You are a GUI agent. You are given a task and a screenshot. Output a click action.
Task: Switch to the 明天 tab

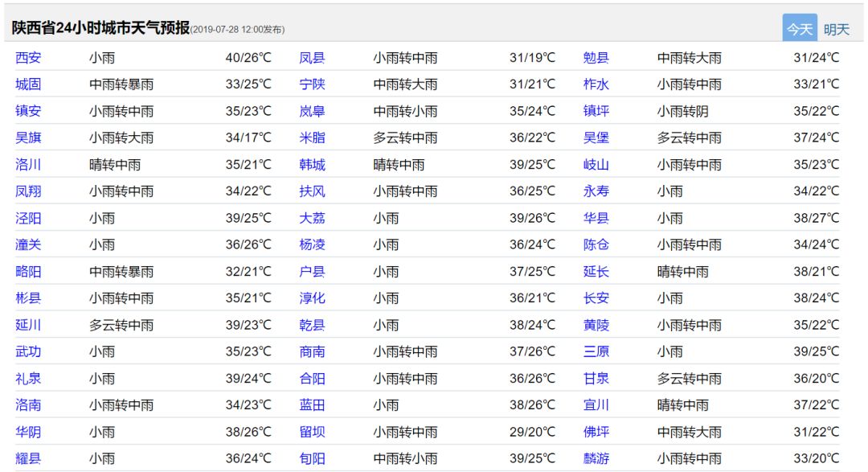point(836,29)
